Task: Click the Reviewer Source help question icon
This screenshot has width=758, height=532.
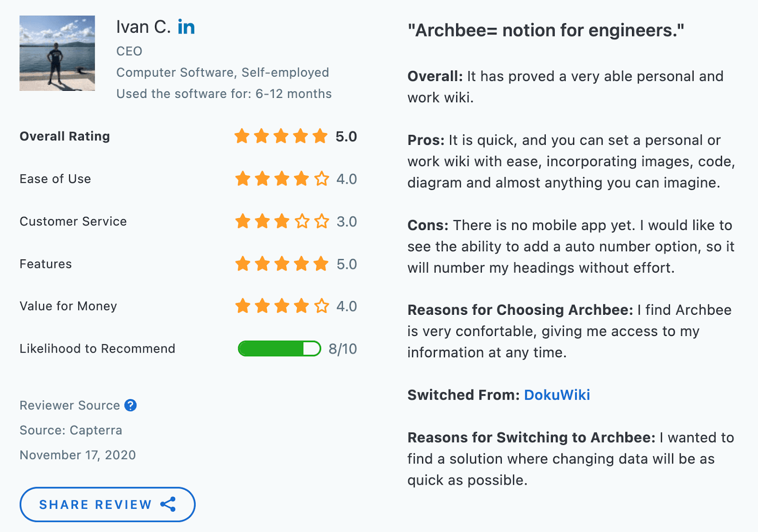Action: 130,405
